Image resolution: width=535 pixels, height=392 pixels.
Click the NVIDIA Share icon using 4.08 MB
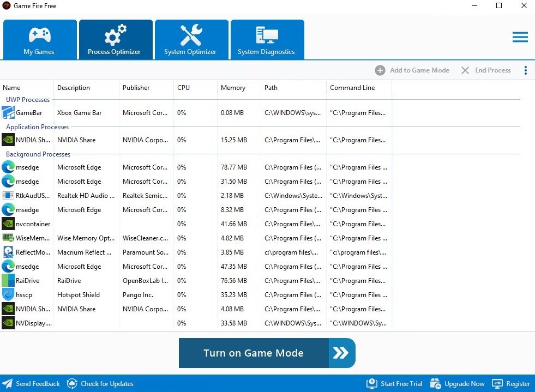point(8,309)
